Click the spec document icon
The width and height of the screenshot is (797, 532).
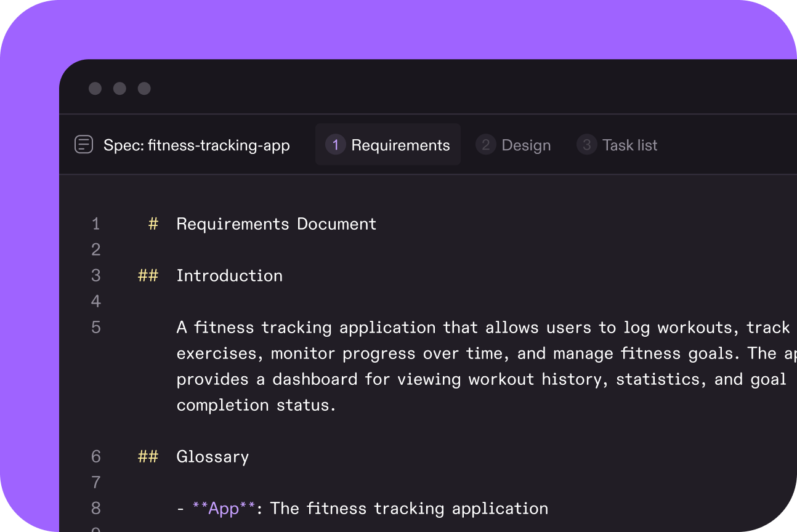pos(83,144)
